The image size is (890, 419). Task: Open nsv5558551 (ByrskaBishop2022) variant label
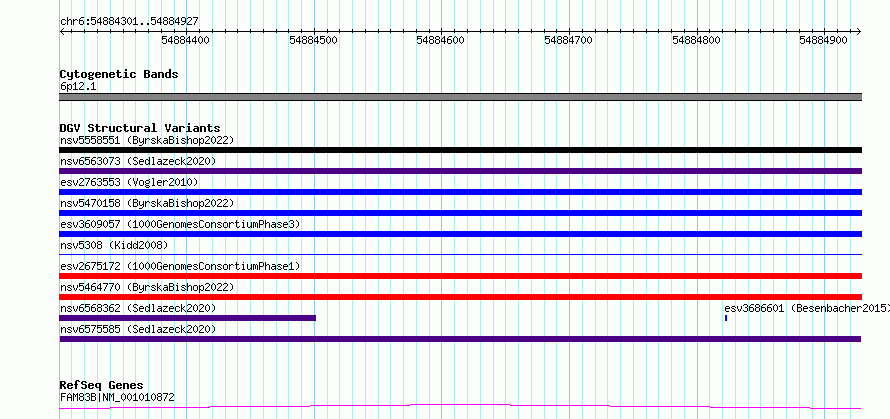(x=146, y=140)
